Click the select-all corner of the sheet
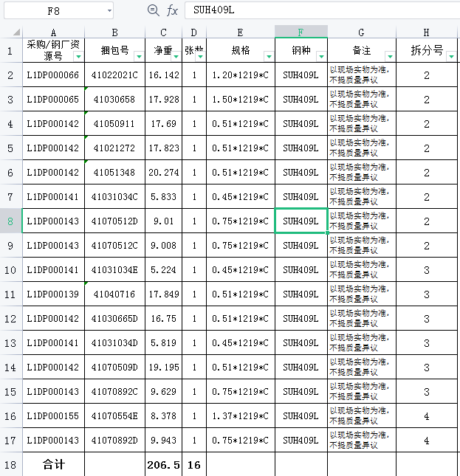Image resolution: width=460 pixels, height=476 pixels. tap(10, 32)
